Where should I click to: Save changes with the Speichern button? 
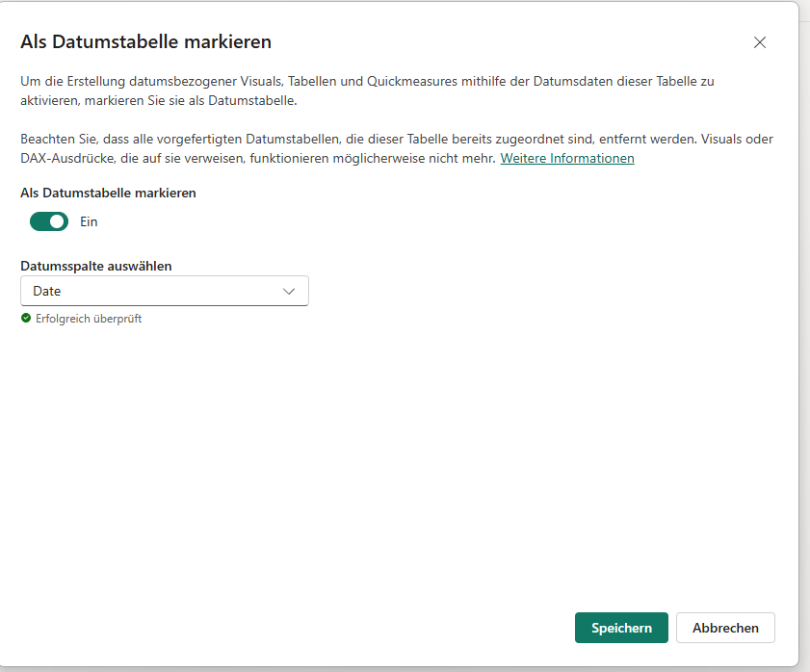tap(621, 628)
